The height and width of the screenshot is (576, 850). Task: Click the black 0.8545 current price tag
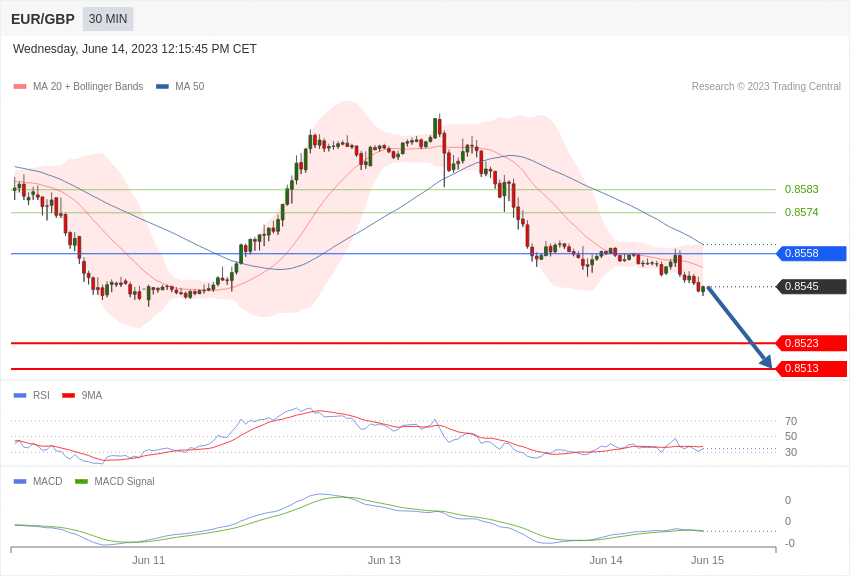pyautogui.click(x=812, y=286)
